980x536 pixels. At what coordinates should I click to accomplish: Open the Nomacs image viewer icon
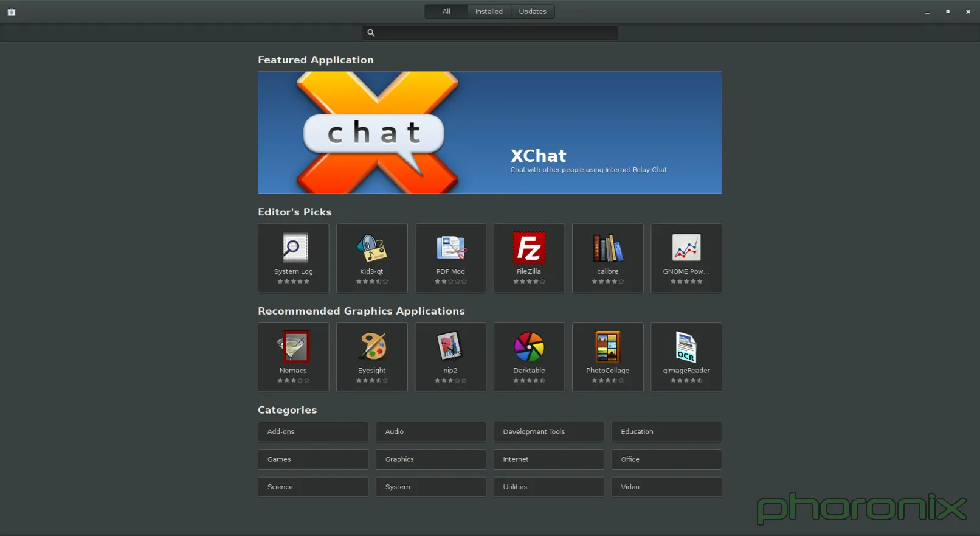point(294,347)
